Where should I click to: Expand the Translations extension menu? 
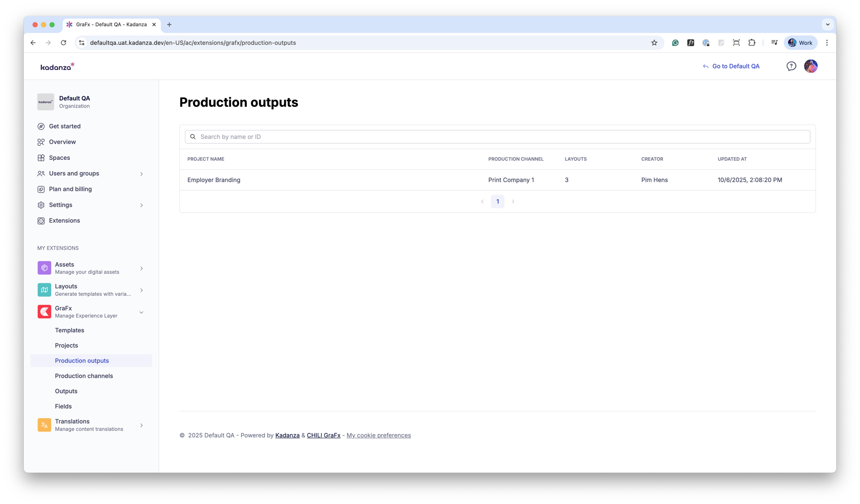point(142,425)
